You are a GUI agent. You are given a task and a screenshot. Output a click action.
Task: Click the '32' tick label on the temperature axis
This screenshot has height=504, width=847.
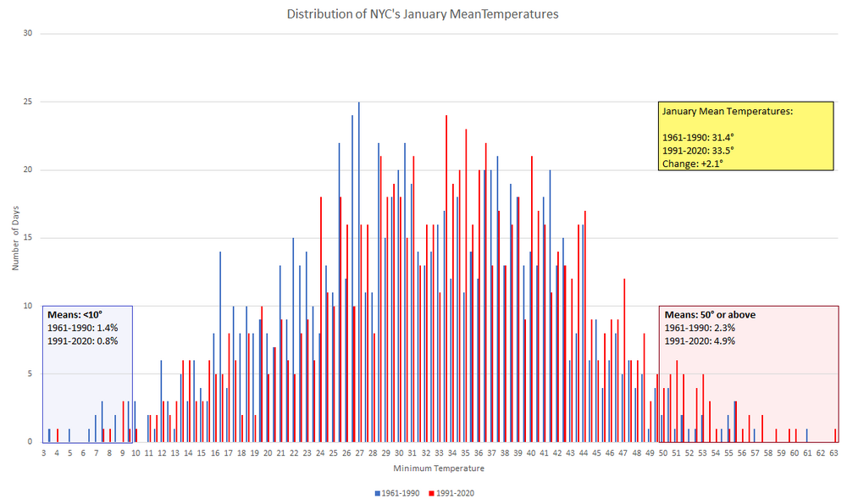pyautogui.click(x=426, y=453)
